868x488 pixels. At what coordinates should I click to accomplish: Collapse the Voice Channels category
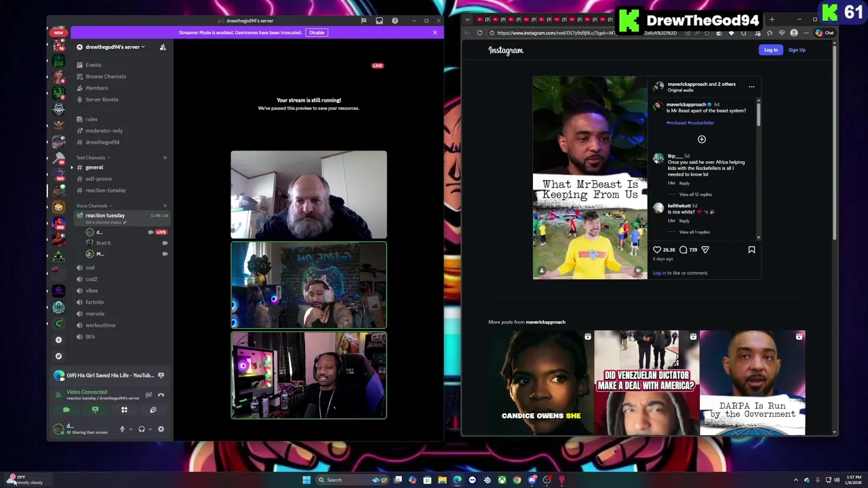coord(94,205)
